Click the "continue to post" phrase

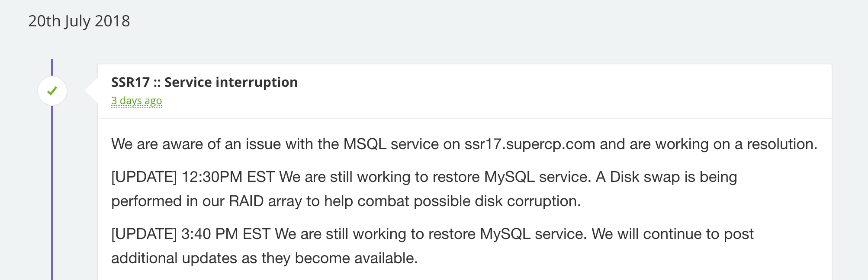(x=698, y=234)
